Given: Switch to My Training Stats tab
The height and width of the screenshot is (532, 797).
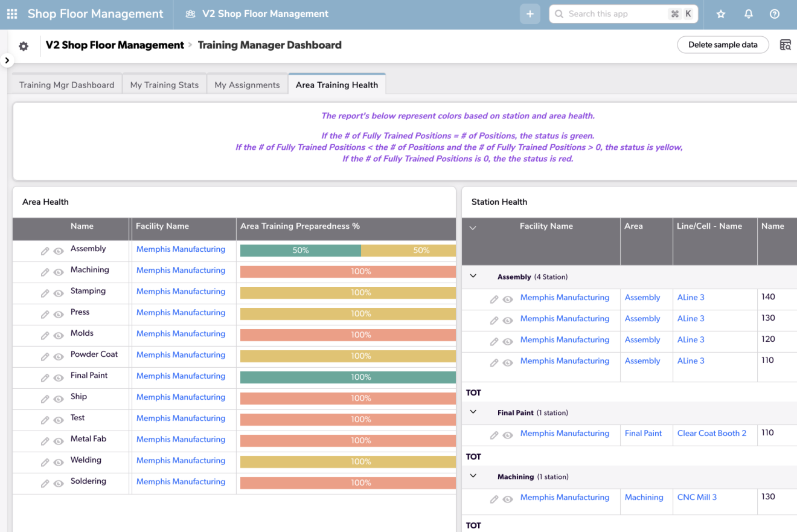Looking at the screenshot, I should tap(164, 85).
